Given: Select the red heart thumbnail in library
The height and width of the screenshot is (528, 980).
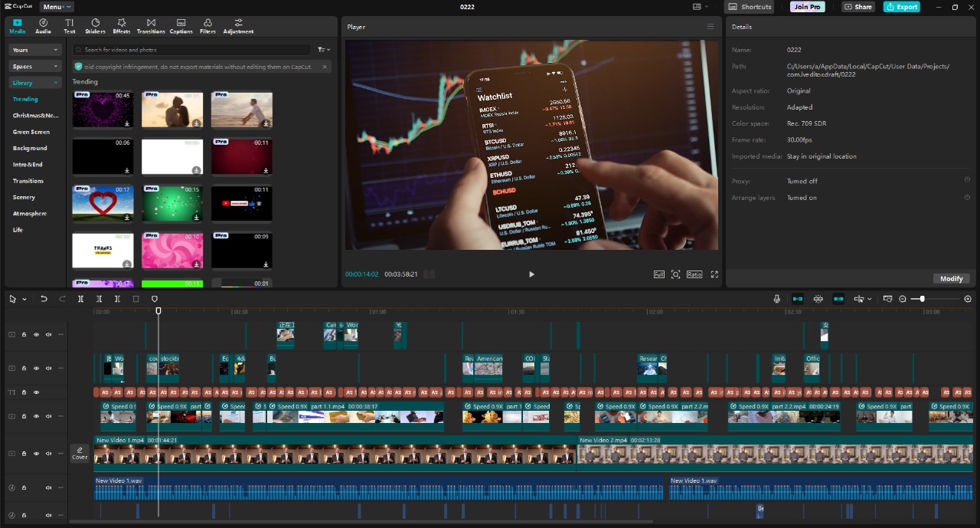Looking at the screenshot, I should 103,203.
